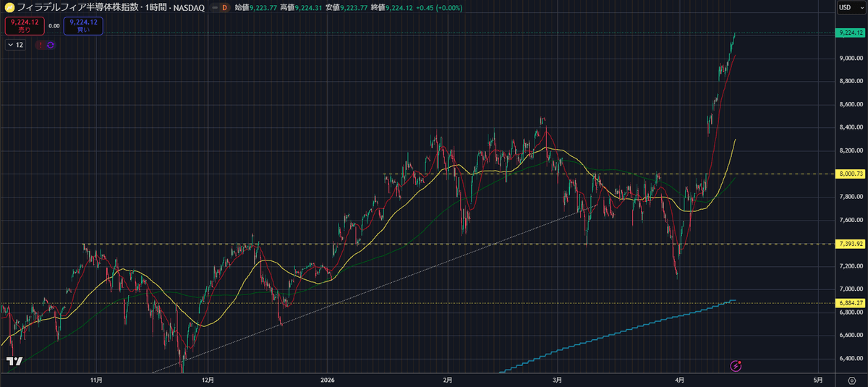
Task: Click the red exclamation alert icon
Action: coord(41,45)
